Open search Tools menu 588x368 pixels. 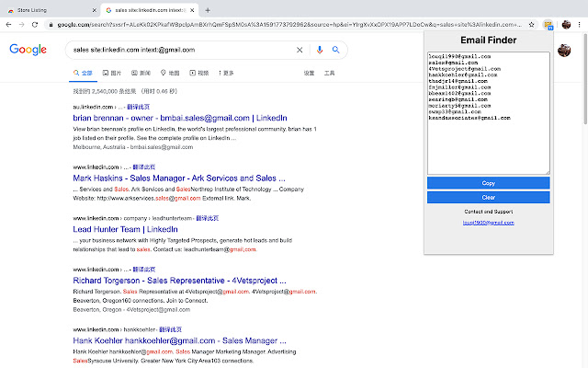click(329, 73)
